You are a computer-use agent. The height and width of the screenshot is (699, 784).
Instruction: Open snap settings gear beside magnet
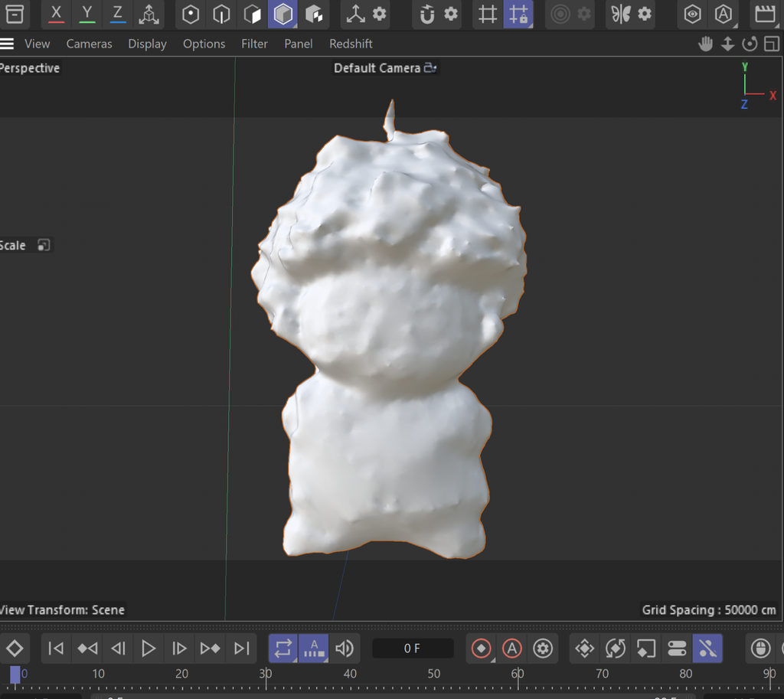[451, 14]
